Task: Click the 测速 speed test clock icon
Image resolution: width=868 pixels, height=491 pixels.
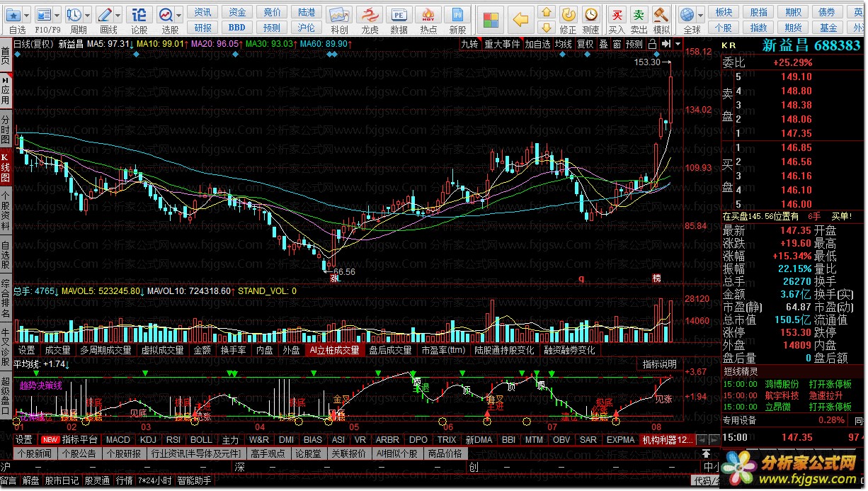Action: click(590, 14)
